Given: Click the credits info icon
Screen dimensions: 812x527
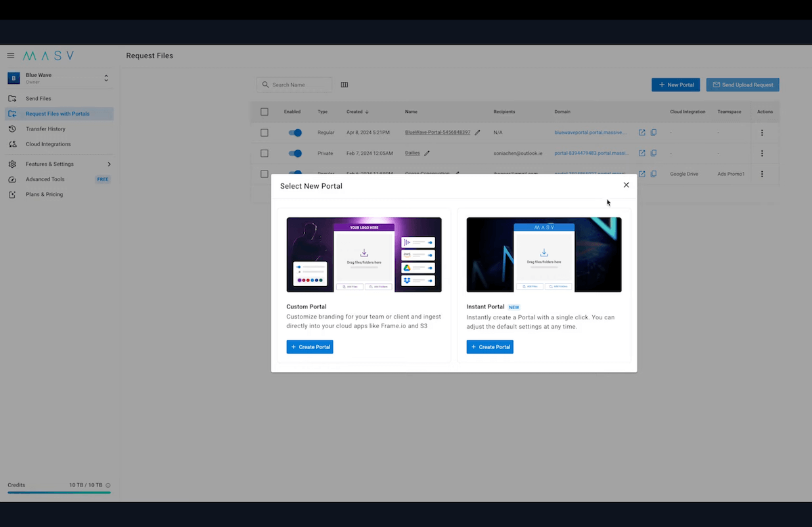Looking at the screenshot, I should (x=108, y=485).
